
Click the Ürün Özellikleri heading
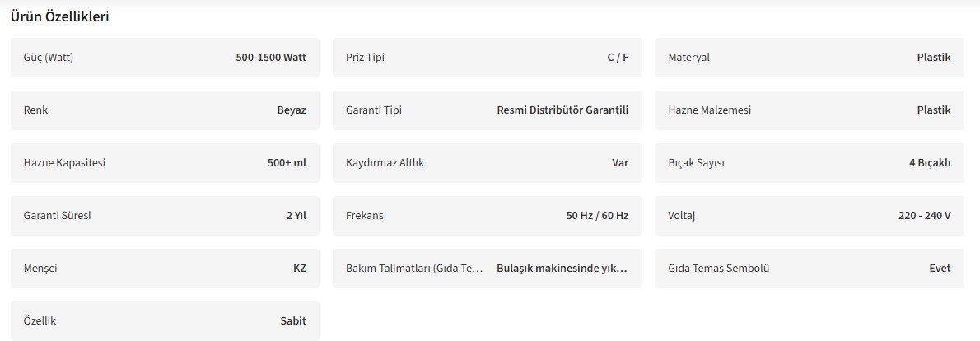click(x=60, y=16)
